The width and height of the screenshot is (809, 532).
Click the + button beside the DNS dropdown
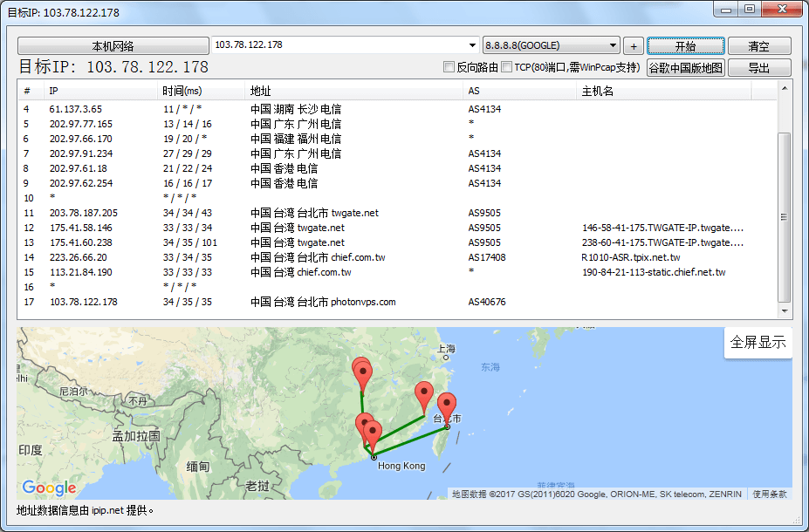[x=633, y=44]
